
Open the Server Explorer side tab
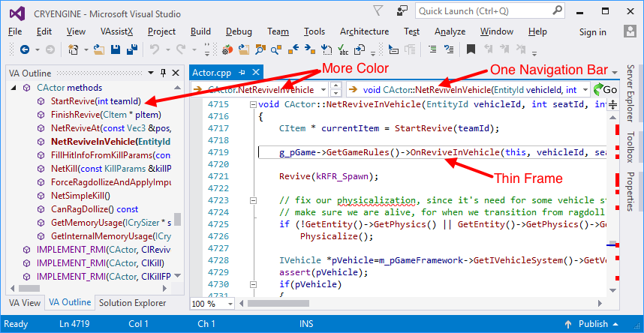630,93
